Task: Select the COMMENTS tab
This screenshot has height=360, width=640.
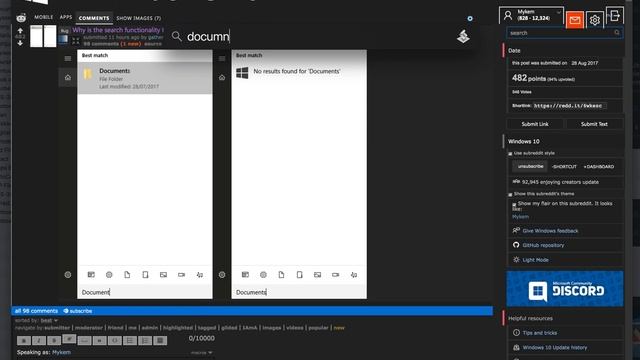Action: point(94,18)
